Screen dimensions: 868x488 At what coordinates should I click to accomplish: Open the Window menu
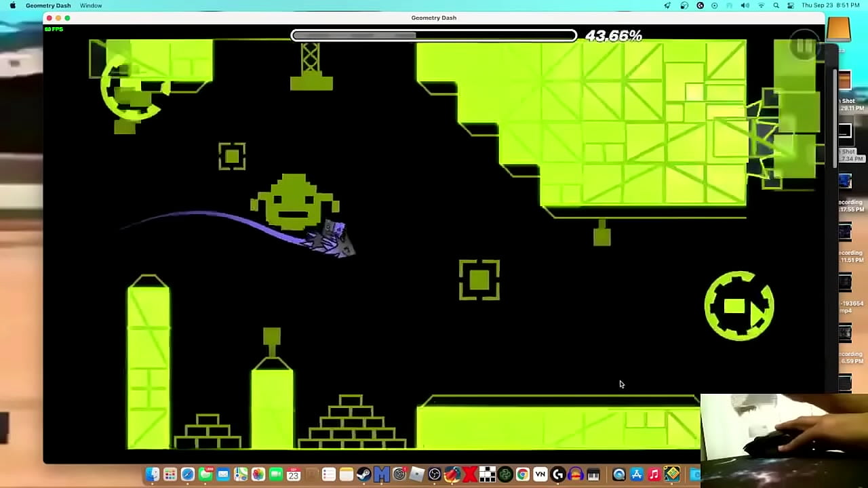coord(90,5)
